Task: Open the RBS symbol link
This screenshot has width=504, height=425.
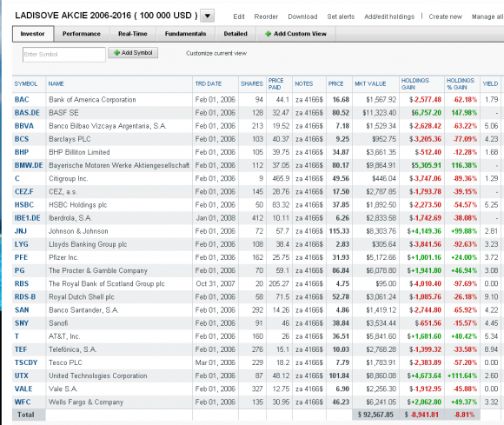Action: (x=22, y=284)
